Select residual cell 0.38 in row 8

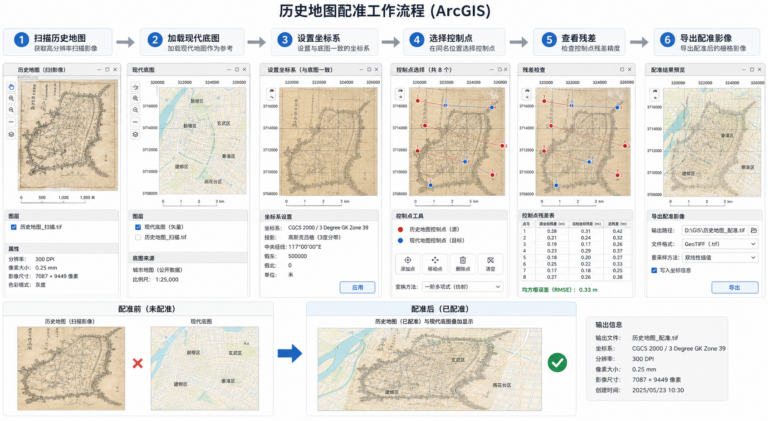(x=617, y=277)
